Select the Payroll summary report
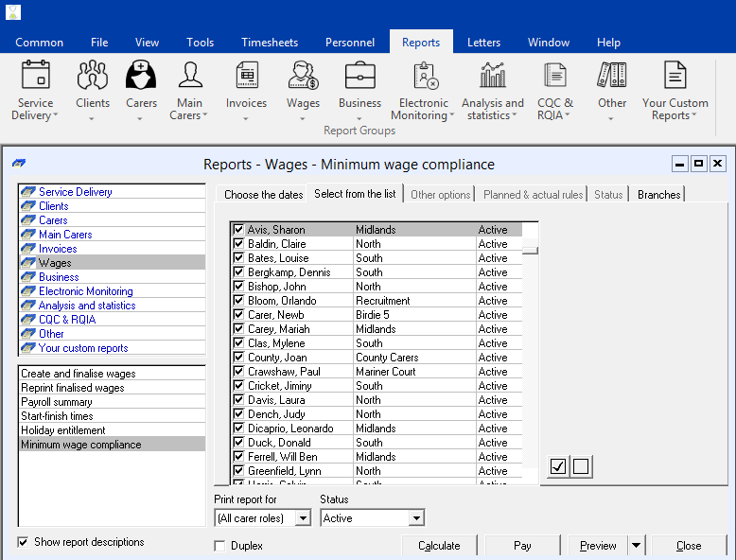Screen dimensions: 736x560 (57, 402)
